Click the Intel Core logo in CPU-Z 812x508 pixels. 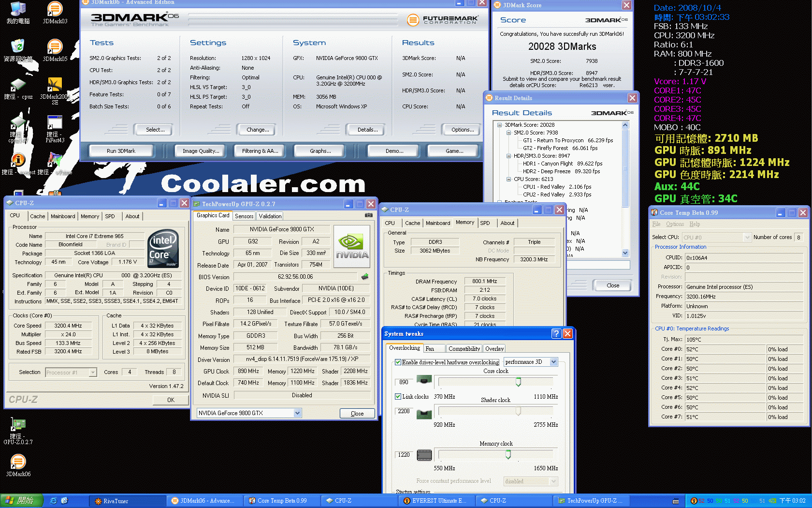[163, 249]
